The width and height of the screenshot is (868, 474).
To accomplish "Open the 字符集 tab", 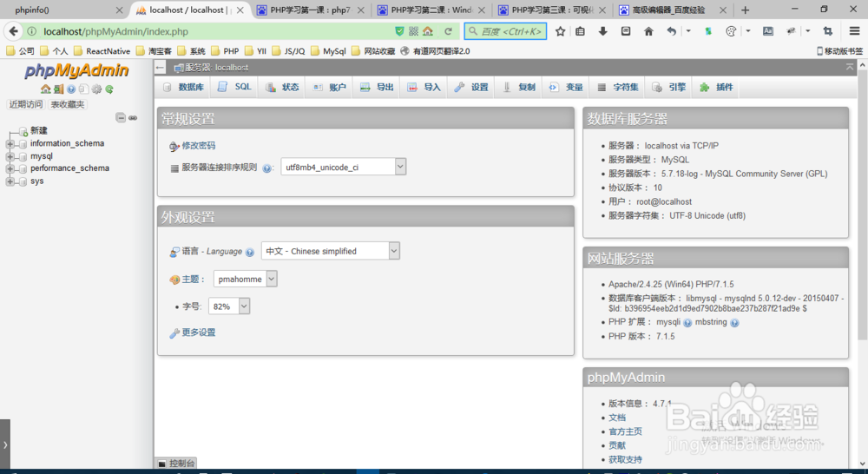I will point(618,88).
